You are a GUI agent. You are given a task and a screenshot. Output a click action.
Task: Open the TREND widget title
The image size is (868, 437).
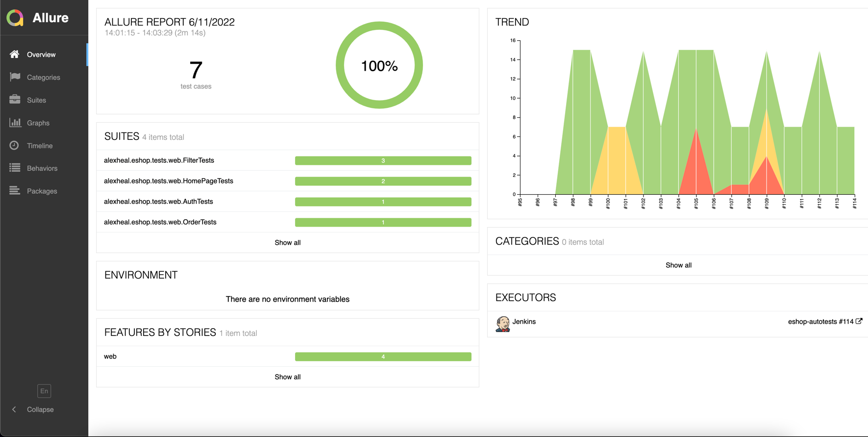pyautogui.click(x=512, y=22)
